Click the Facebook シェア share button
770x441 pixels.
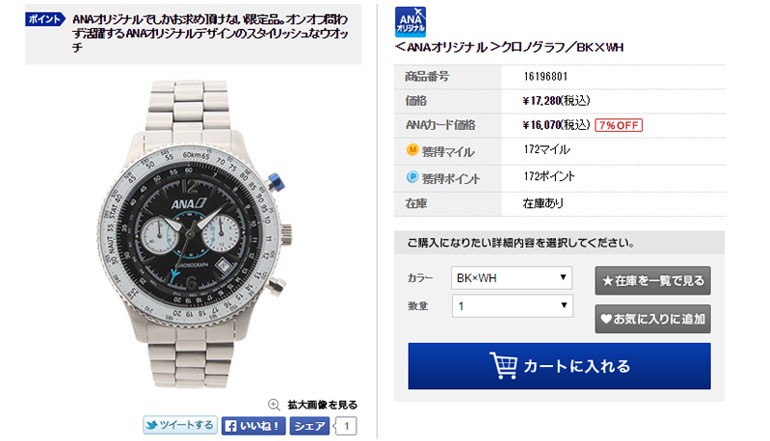coord(309,426)
